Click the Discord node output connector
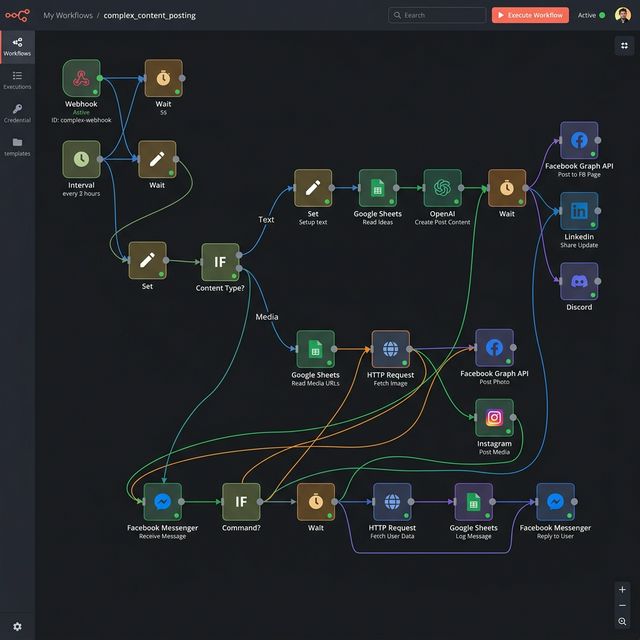Image resolution: width=640 pixels, height=640 pixels. pos(598,281)
